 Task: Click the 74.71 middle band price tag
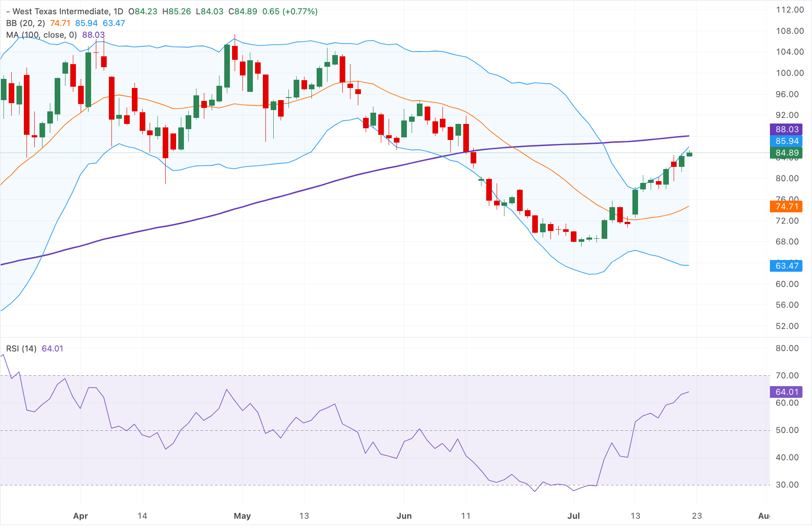786,206
